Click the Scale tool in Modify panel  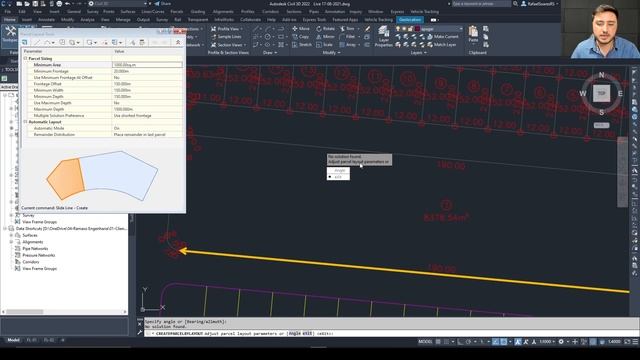[x=324, y=44]
